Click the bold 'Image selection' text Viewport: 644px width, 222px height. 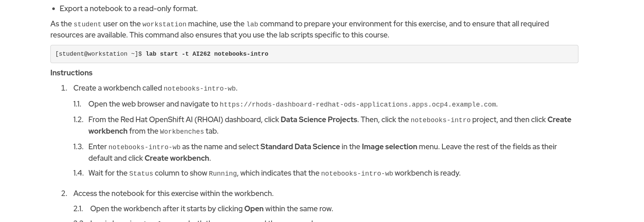(389, 147)
